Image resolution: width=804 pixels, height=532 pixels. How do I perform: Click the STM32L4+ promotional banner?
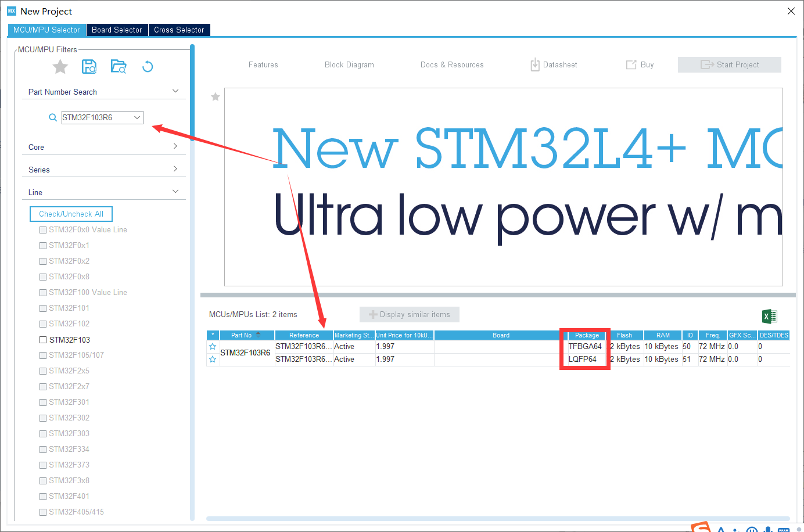[504, 187]
